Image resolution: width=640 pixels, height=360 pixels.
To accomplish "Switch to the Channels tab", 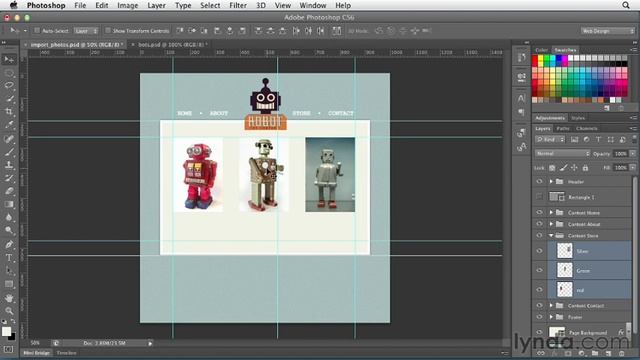I will tap(587, 129).
